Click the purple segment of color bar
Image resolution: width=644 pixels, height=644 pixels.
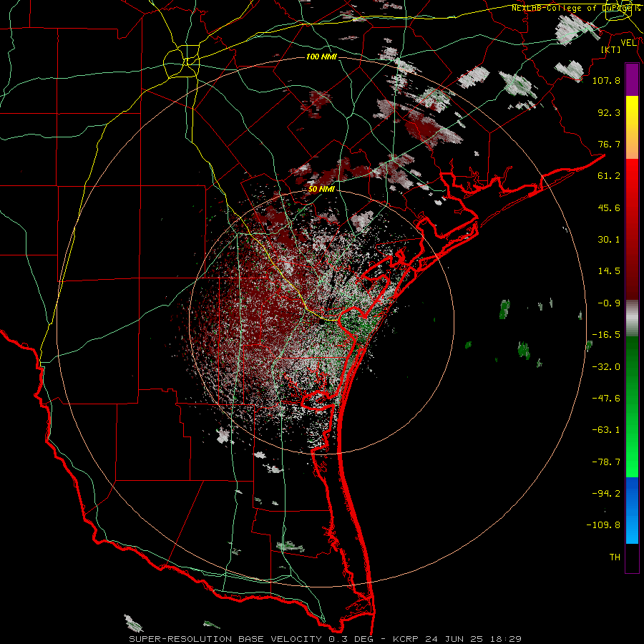[632, 79]
